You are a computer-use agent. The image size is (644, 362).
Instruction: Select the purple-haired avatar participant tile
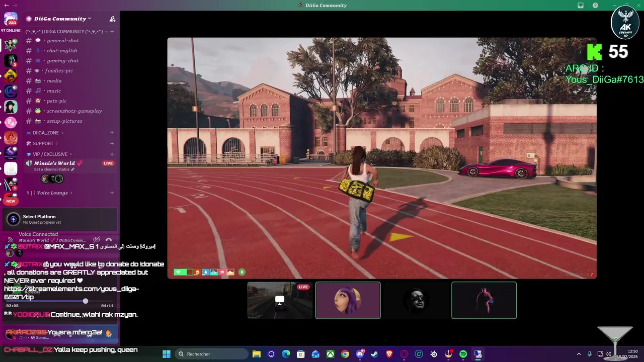tap(348, 300)
